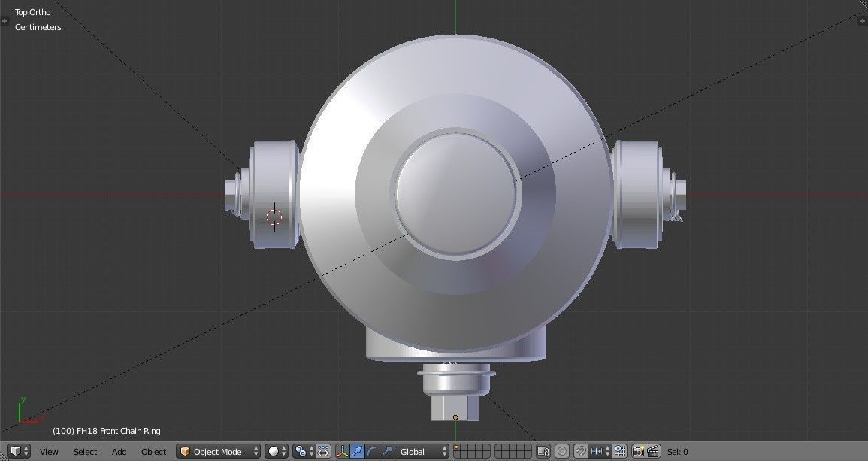Open the snap element type selector

600,451
